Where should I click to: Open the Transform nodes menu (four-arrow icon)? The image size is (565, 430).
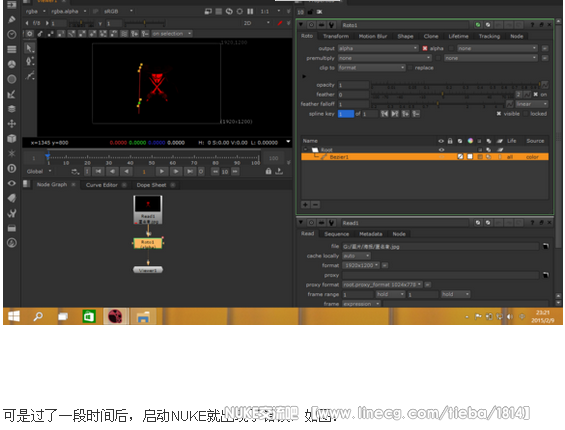(12, 124)
